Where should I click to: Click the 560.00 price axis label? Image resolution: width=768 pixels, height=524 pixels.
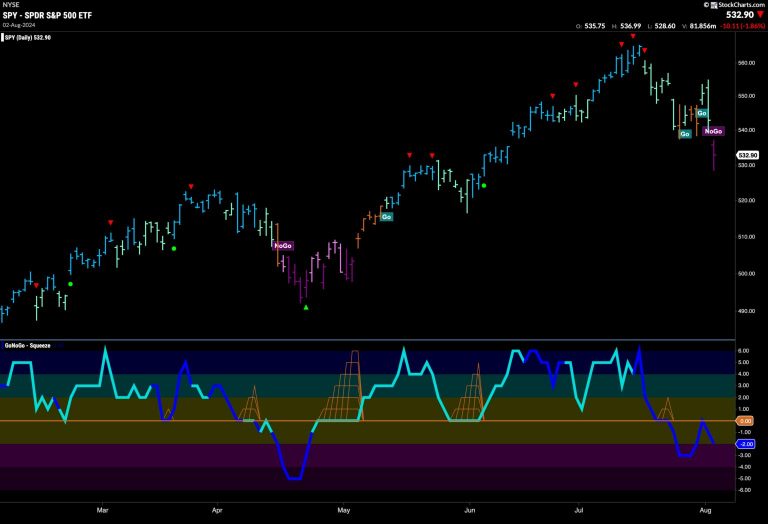(746, 63)
